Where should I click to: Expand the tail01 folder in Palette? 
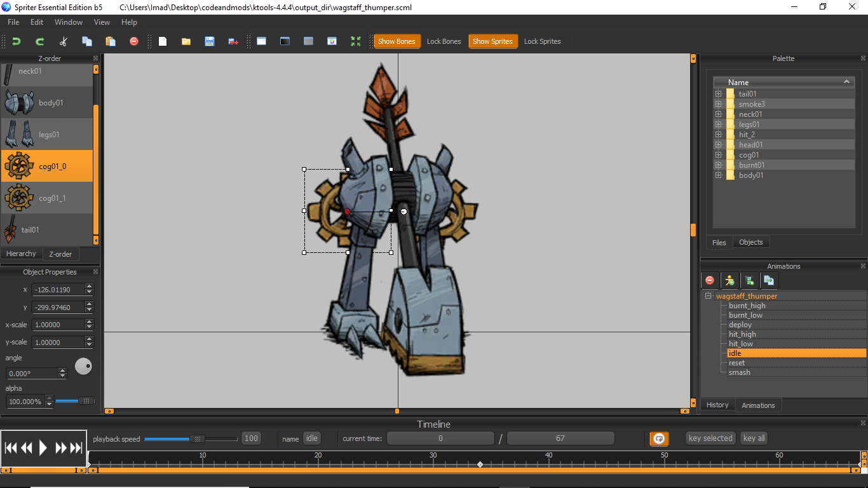719,94
